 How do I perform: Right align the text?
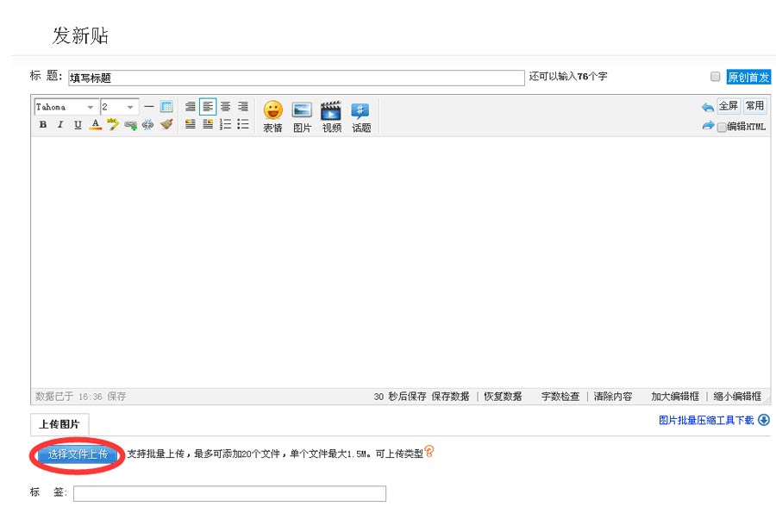[x=243, y=106]
